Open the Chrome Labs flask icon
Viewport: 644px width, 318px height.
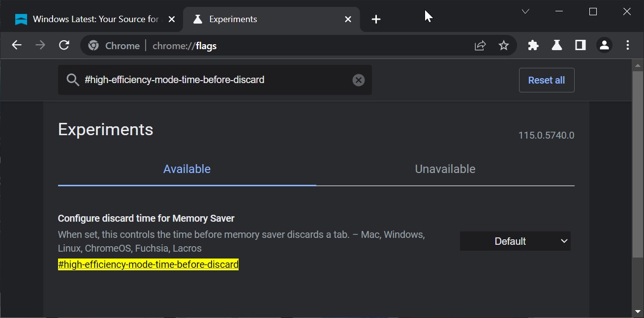556,45
